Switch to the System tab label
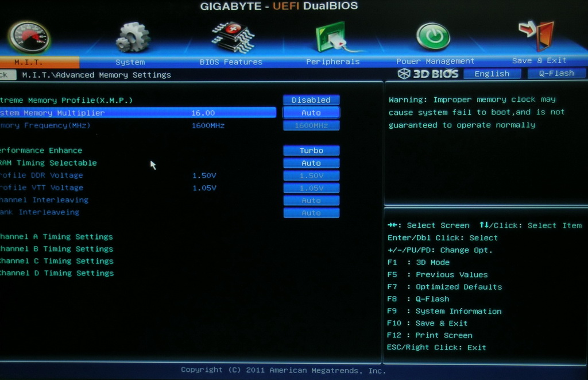588x380 pixels. [x=130, y=62]
